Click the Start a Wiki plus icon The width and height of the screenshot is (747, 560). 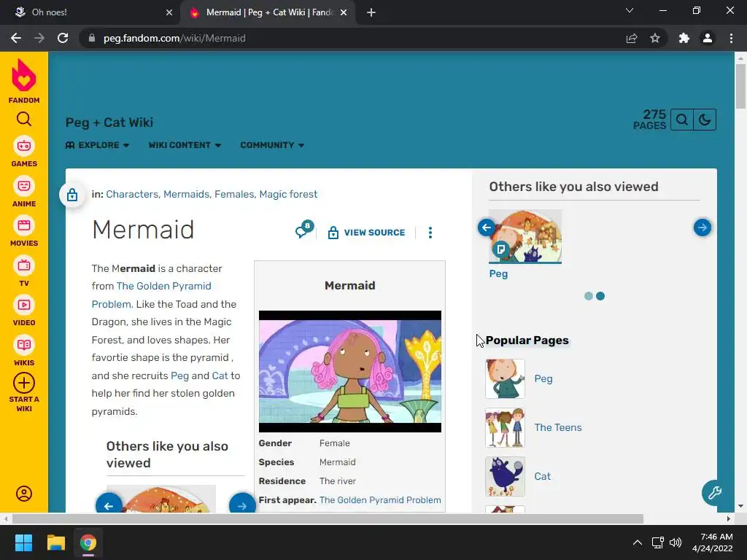coord(24,383)
